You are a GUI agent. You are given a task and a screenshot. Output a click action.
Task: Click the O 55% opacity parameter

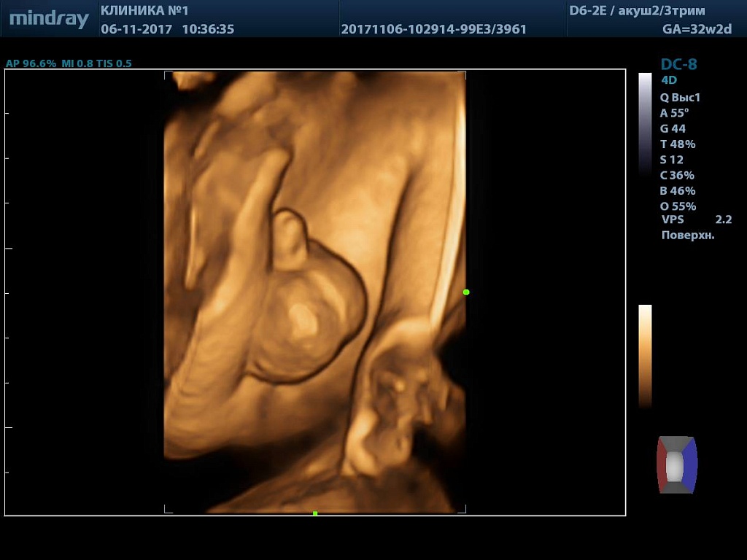click(x=678, y=206)
